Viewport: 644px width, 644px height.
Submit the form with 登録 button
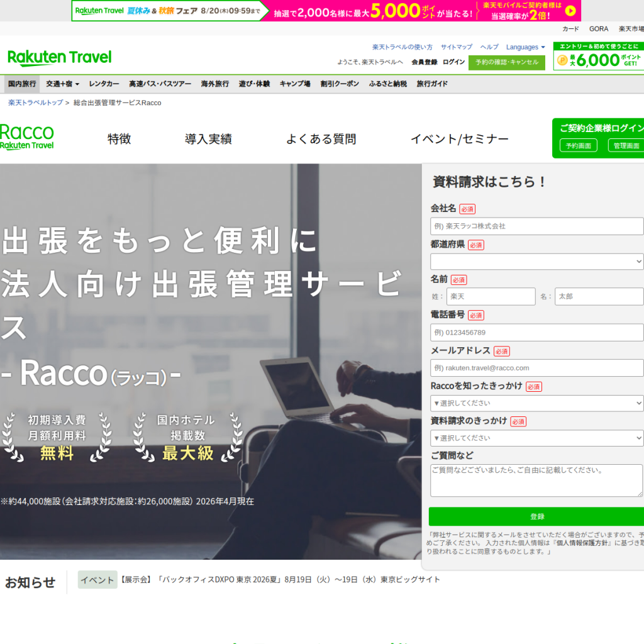[x=537, y=517]
